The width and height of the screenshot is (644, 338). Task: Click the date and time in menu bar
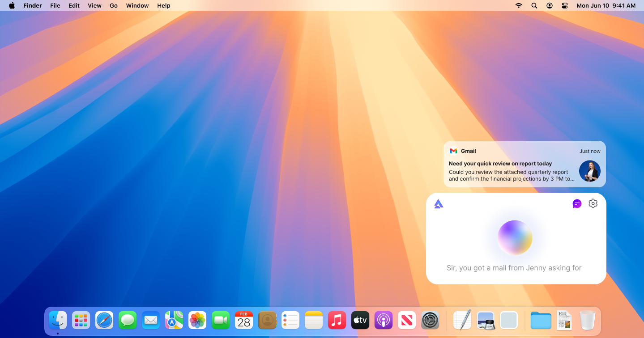click(x=606, y=5)
